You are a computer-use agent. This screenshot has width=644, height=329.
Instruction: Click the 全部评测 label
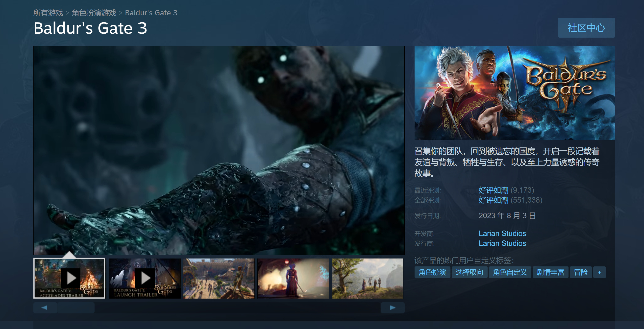[x=428, y=200]
